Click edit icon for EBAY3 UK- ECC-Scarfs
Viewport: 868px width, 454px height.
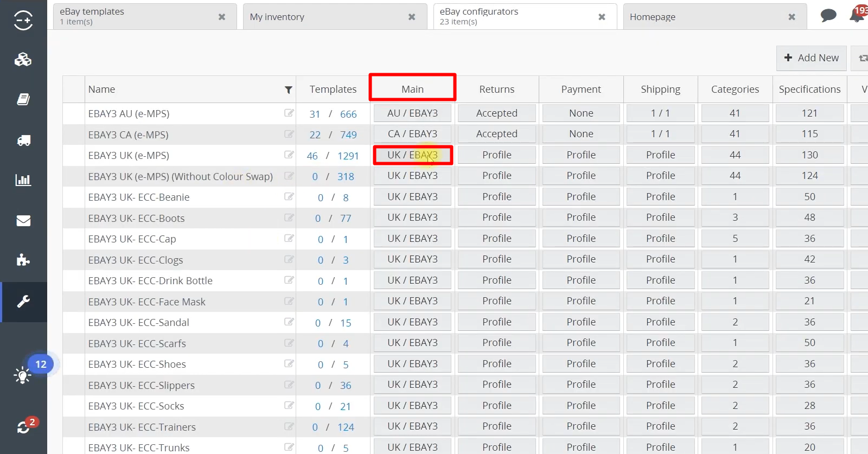pos(289,343)
